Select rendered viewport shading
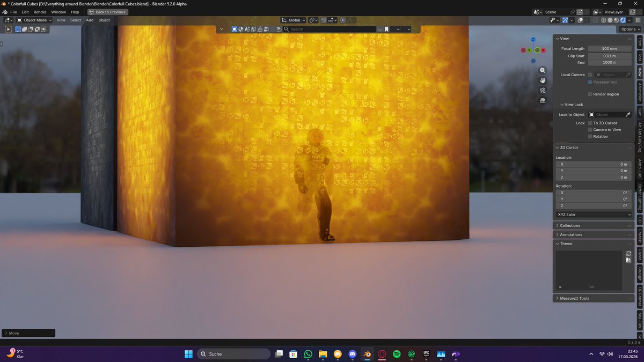The image size is (644, 362). coord(623,20)
